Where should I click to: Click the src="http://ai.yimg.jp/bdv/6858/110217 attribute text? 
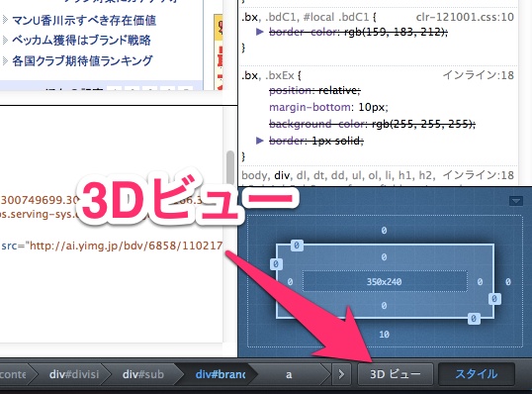click(x=112, y=246)
